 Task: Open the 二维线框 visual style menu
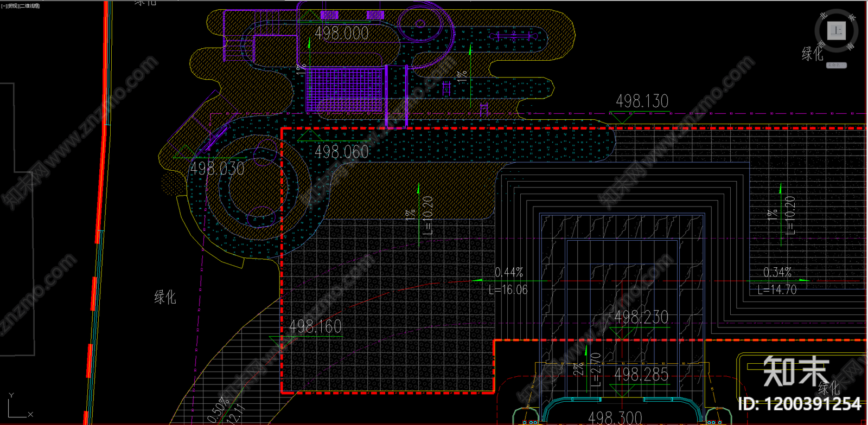click(x=29, y=6)
